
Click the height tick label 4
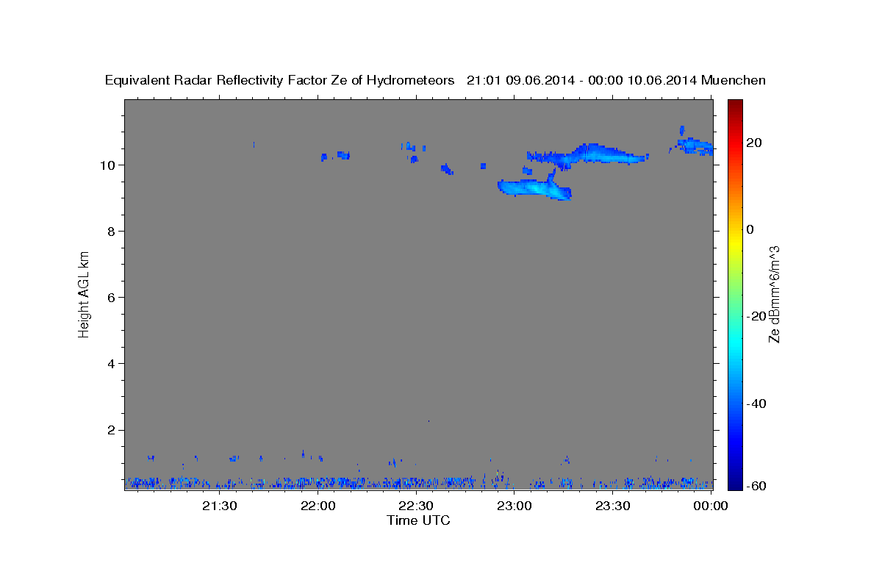coord(112,364)
